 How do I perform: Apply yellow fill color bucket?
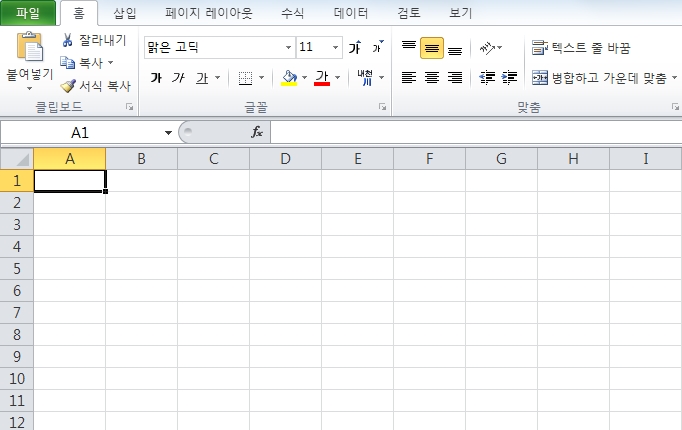click(x=289, y=78)
